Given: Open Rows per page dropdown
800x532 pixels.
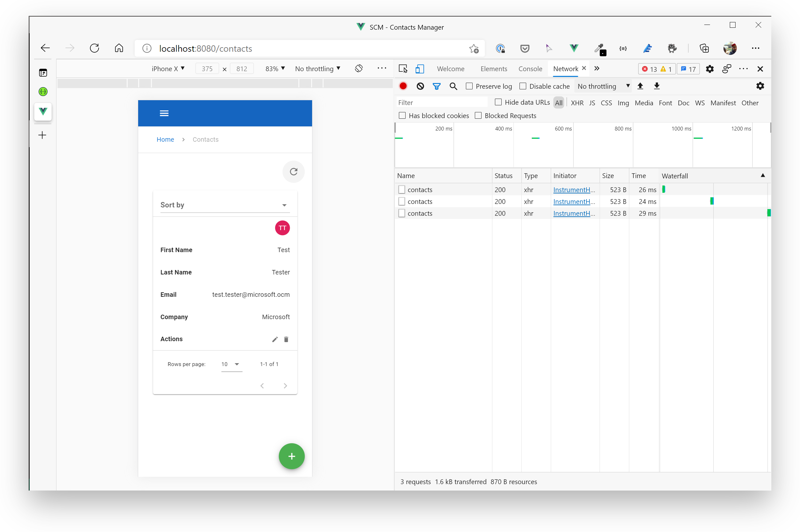Looking at the screenshot, I should pyautogui.click(x=231, y=364).
